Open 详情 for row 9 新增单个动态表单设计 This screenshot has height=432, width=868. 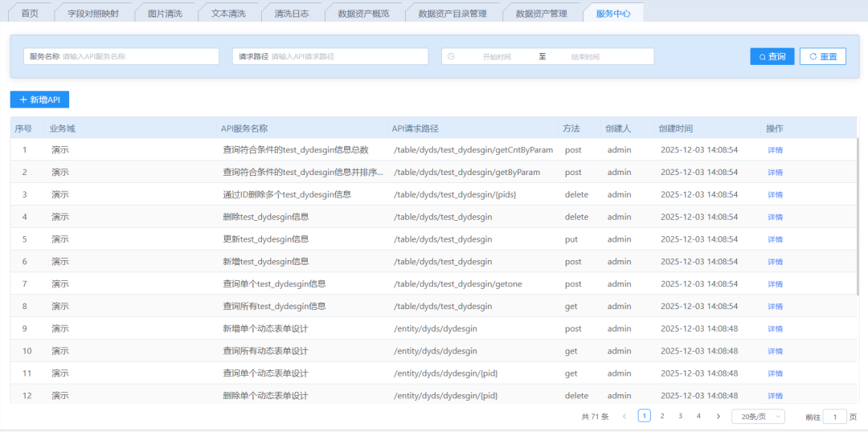point(775,328)
